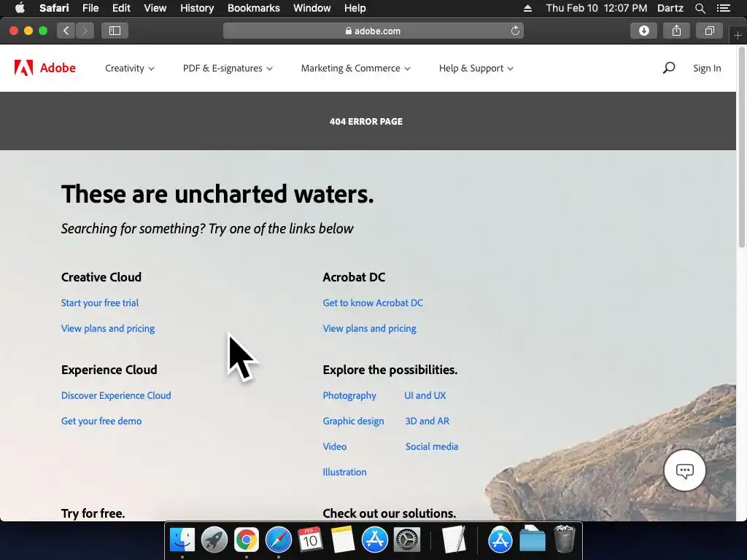747x560 pixels.
Task: Open Calendar from the Dock
Action: pos(310,540)
